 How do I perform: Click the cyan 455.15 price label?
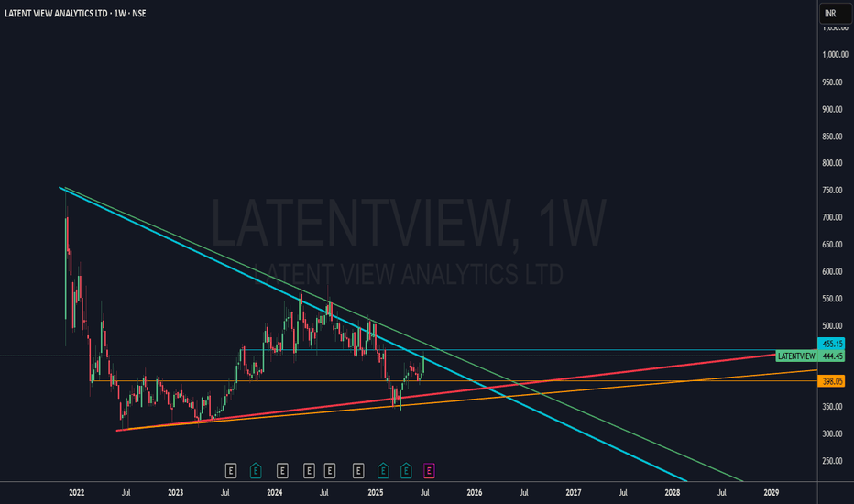(832, 344)
